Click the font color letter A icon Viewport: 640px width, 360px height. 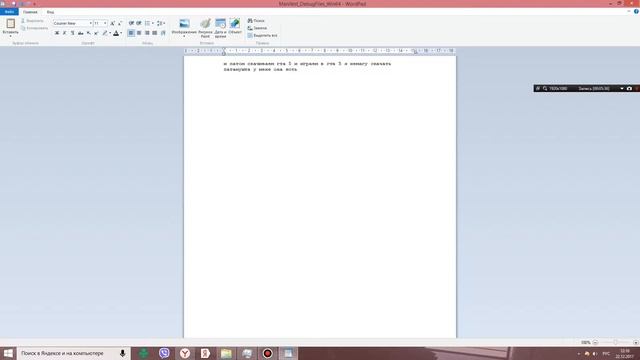coord(116,33)
